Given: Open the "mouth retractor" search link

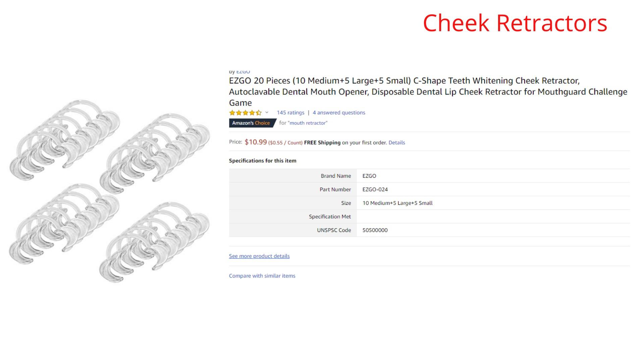Looking at the screenshot, I should pos(308,123).
